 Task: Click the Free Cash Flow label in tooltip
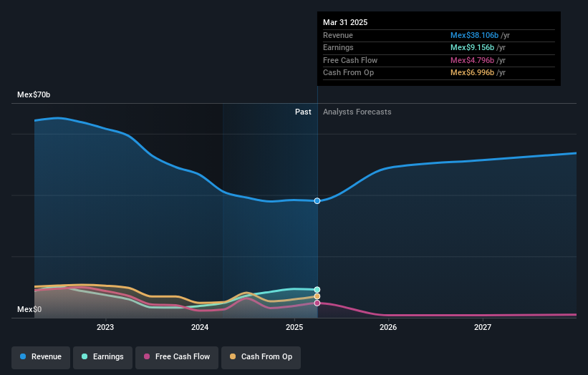pyautogui.click(x=350, y=60)
